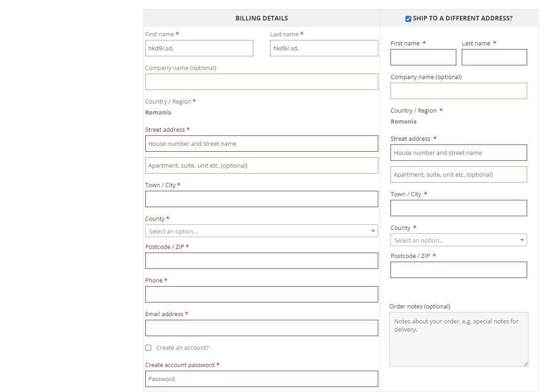Open the shipping County dropdown
This screenshot has width=548, height=392.
tap(459, 240)
